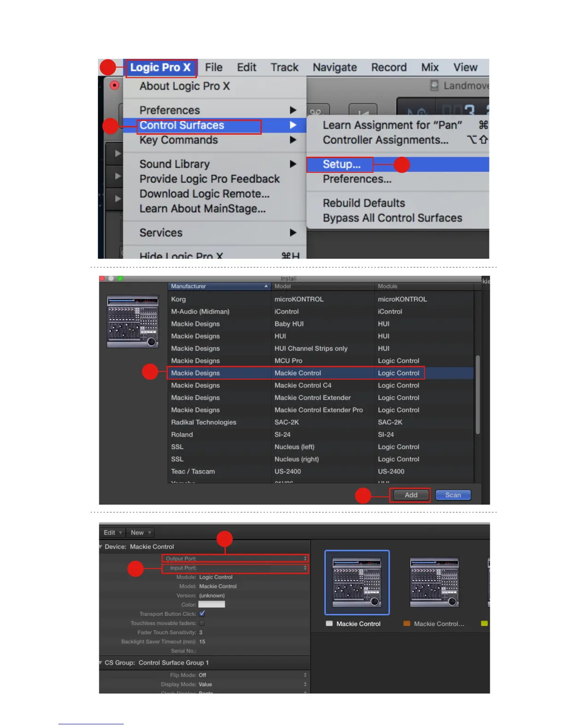Open the Edit dropdown in setup window
Screen dimensions: 563x728
pyautogui.click(x=112, y=533)
